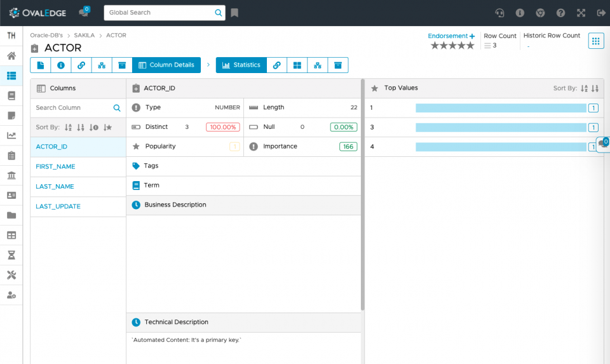Open the tools wrench icon in sidebar

click(x=11, y=275)
